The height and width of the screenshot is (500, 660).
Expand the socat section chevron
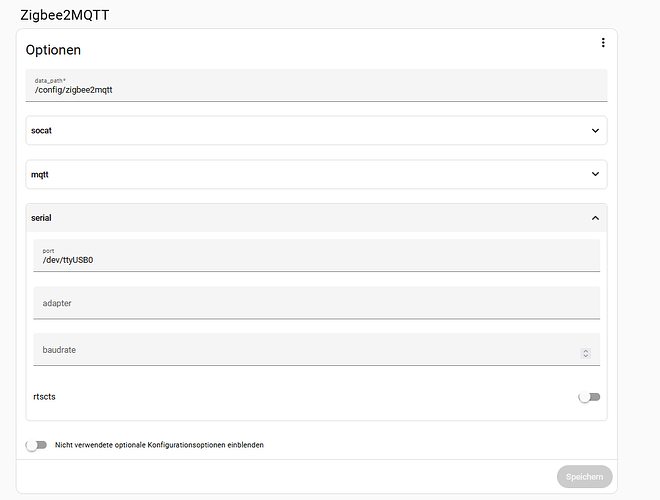[x=595, y=130]
